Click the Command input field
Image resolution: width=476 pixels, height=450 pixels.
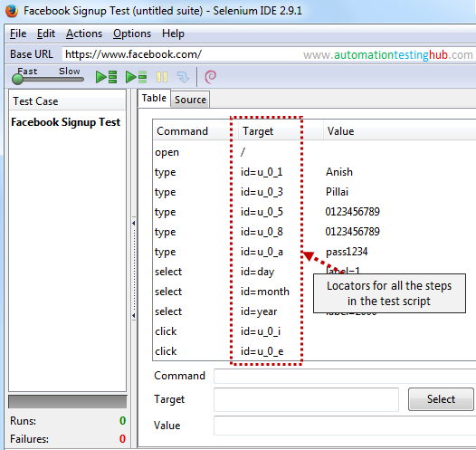point(345,377)
